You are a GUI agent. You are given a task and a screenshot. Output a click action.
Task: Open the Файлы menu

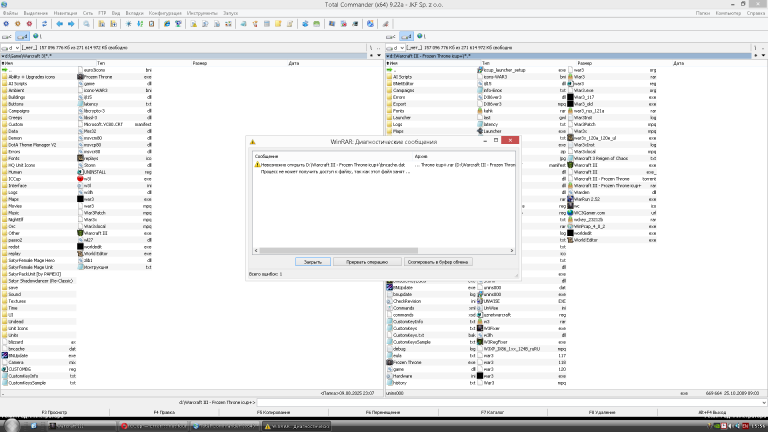[x=10, y=13]
